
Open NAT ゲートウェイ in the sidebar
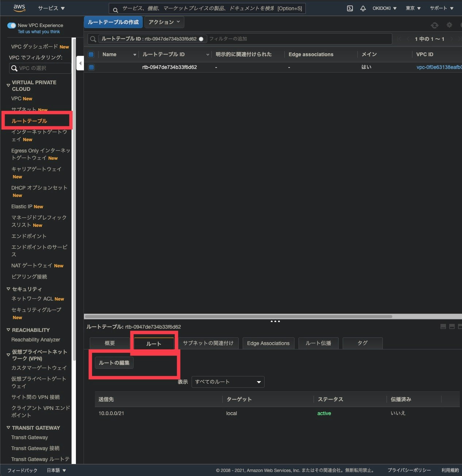32,266
